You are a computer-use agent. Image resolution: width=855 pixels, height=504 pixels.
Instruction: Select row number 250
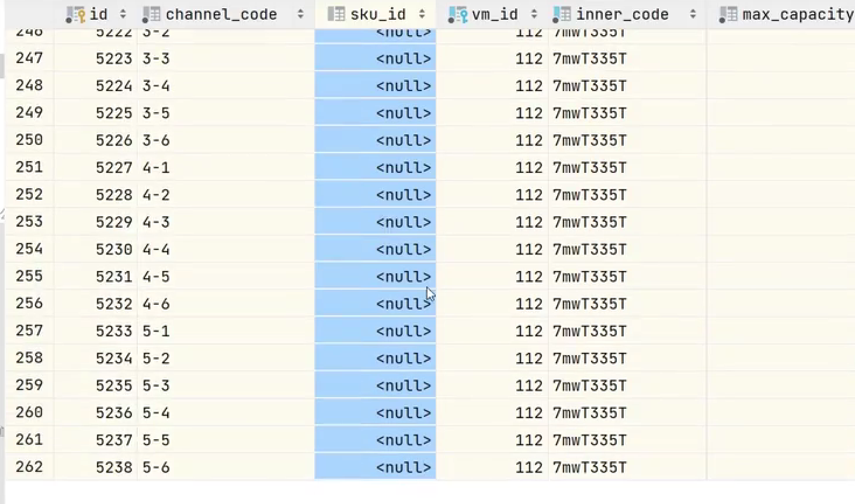click(x=29, y=140)
